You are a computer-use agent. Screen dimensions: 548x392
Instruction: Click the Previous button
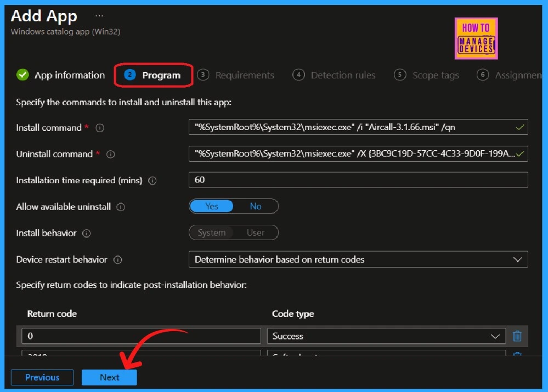42,377
